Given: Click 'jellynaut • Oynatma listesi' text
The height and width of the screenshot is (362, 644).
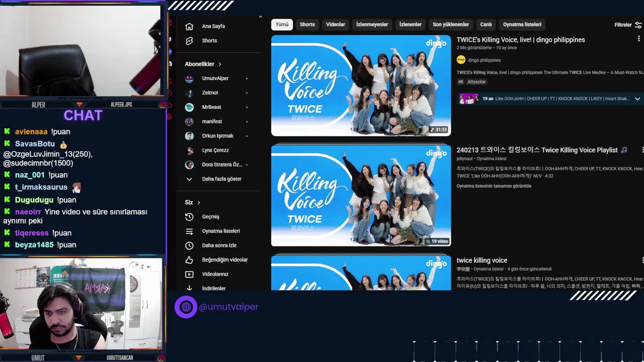Looking at the screenshot, I should [x=481, y=159].
